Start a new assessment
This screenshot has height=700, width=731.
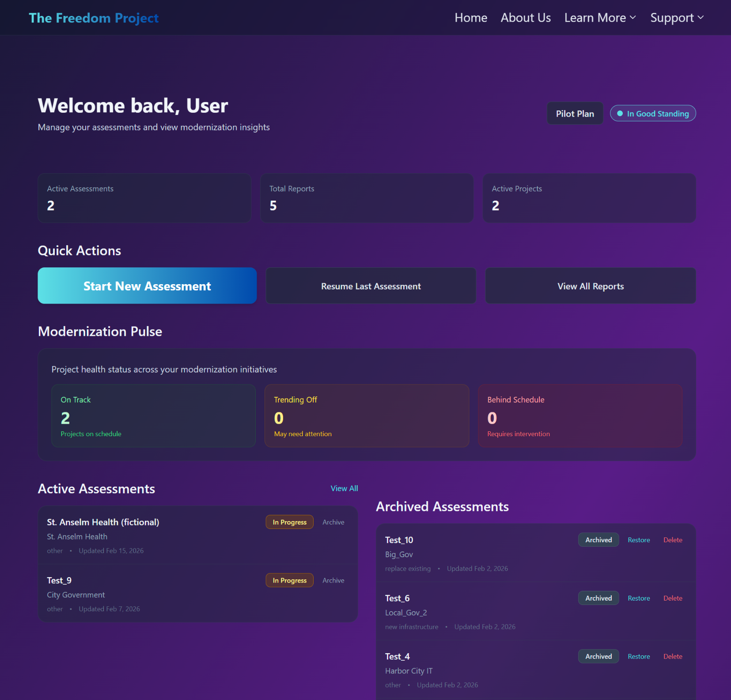tap(147, 285)
